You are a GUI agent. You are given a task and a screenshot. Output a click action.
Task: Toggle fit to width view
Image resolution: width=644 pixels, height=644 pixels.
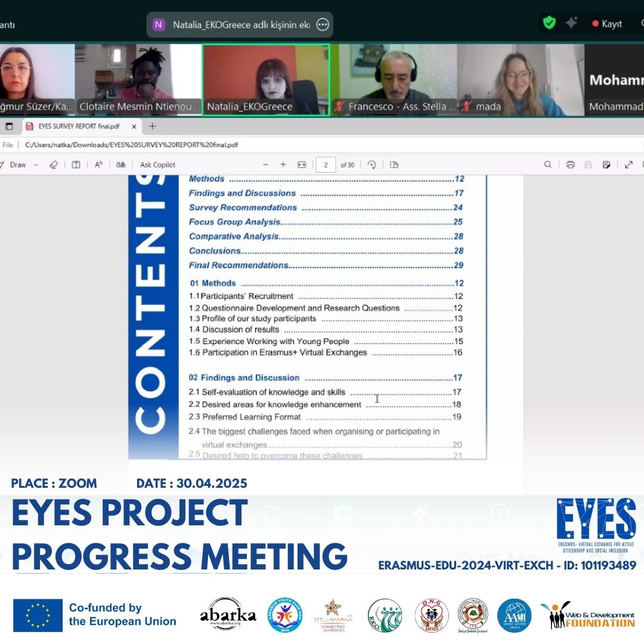[302, 165]
